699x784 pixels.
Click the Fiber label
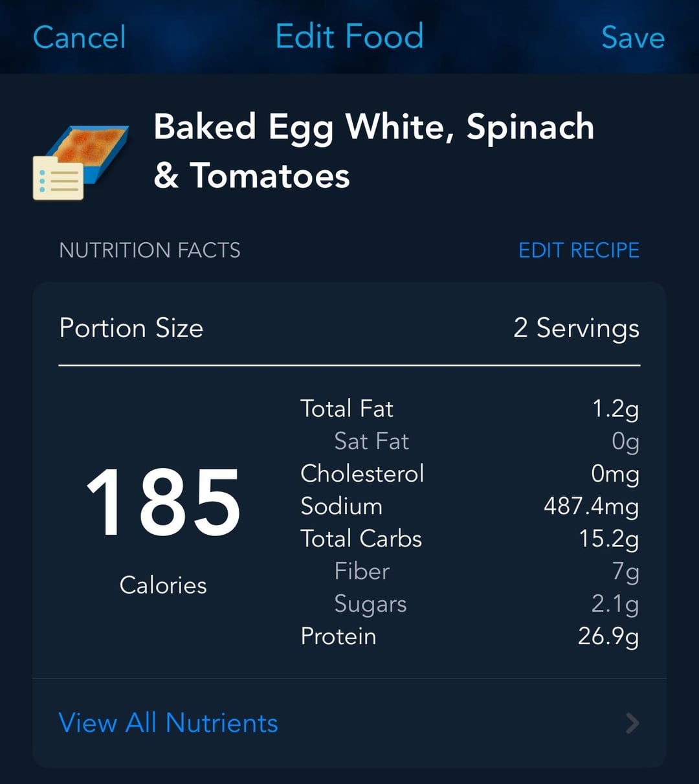362,571
